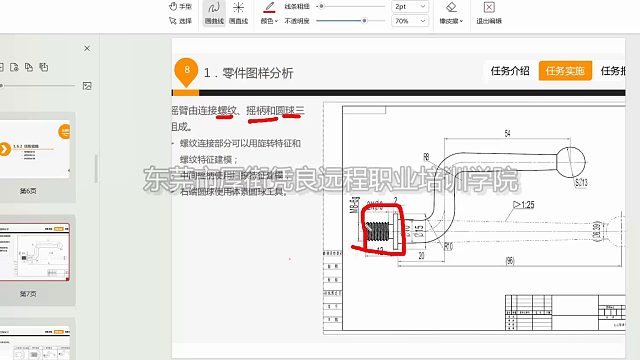Viewport: 640px width, 360px height.
Task: Adjust the thumbnail size slider
Action: (2, 86)
